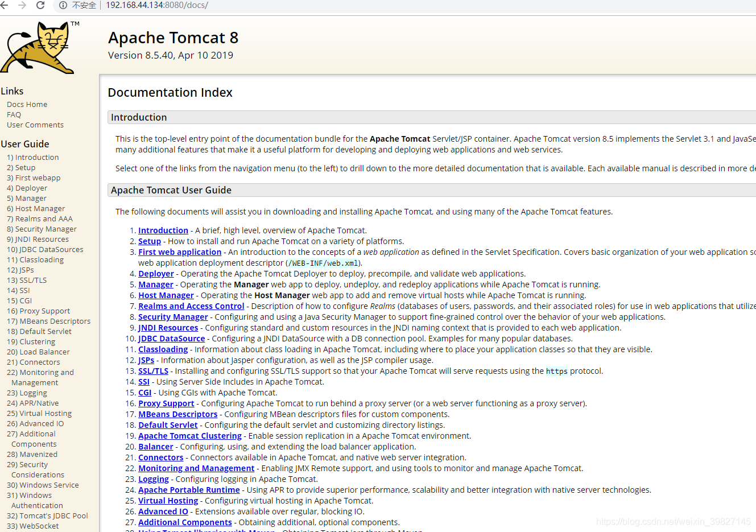The width and height of the screenshot is (756, 532).
Task: Open sidebar item 14) SSI
Action: tap(18, 291)
